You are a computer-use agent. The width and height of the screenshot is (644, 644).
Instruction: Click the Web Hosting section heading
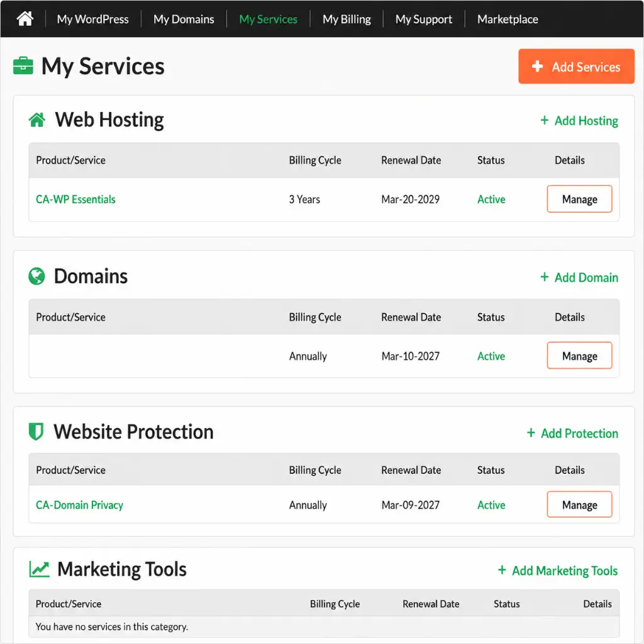[109, 120]
